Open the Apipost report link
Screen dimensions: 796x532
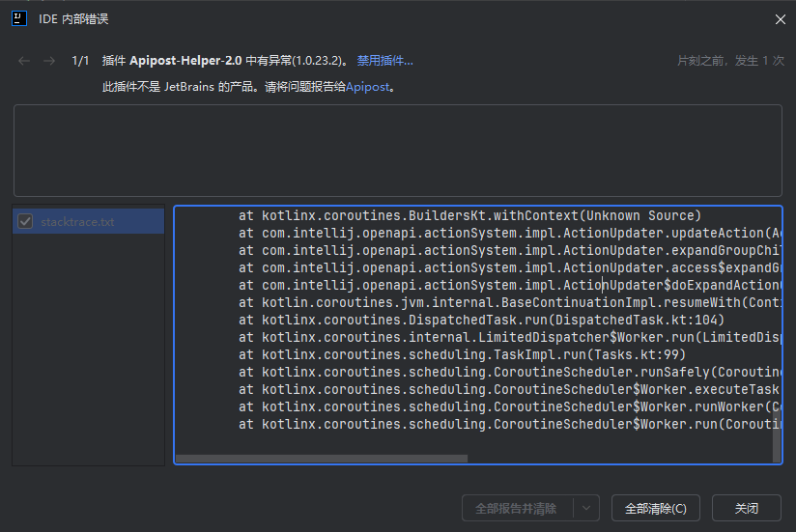click(367, 87)
